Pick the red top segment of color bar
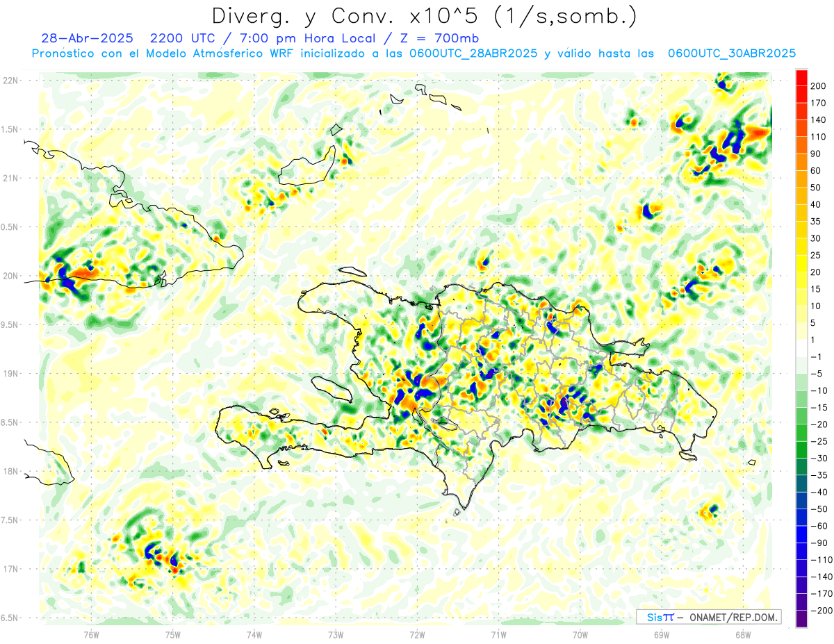This screenshot has width=834, height=644. pos(801,78)
